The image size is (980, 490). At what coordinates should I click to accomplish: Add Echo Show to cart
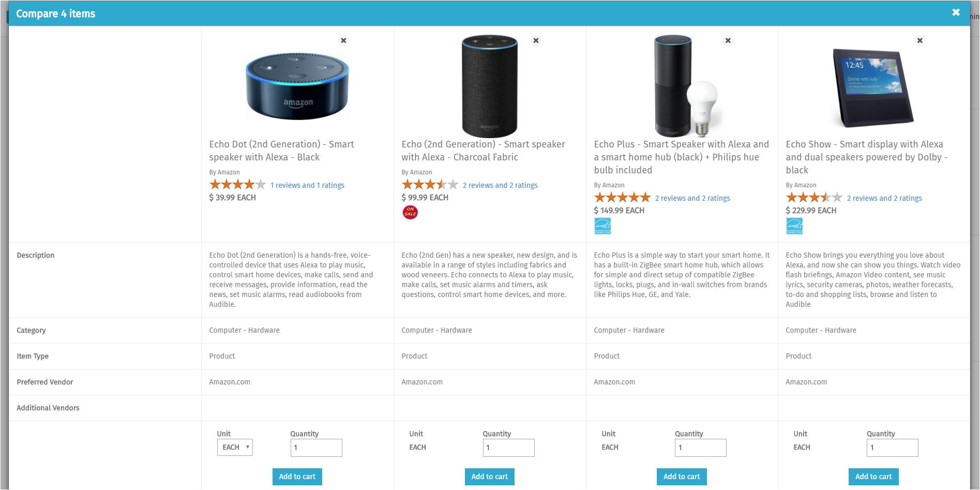[x=873, y=477]
